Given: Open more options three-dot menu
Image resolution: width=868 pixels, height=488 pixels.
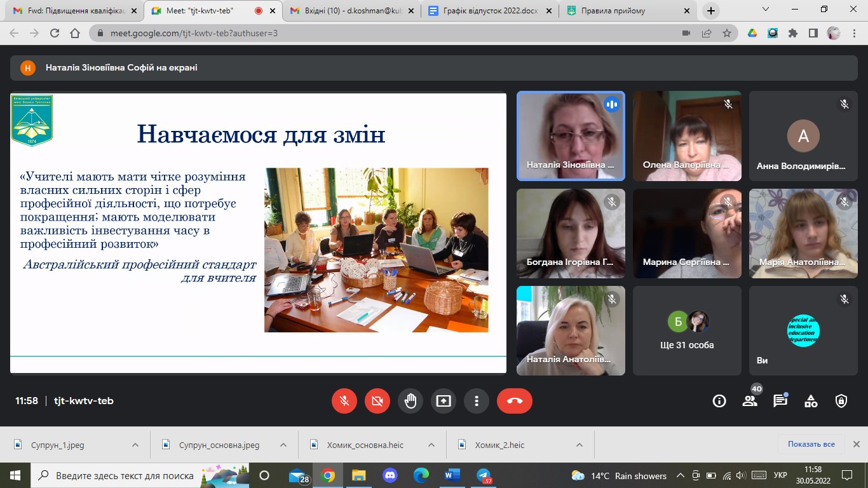Looking at the screenshot, I should pos(476,401).
